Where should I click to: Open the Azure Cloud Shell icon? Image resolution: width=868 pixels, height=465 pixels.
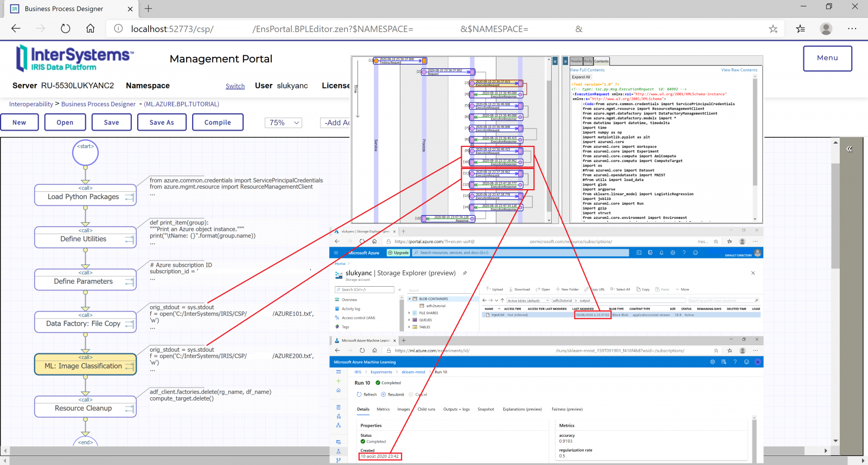click(x=639, y=253)
